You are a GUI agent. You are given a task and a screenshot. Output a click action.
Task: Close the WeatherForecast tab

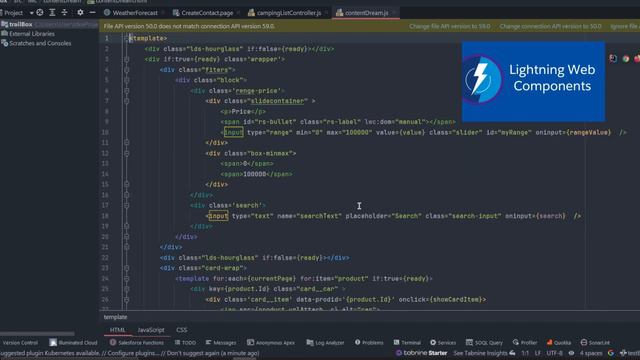(163, 13)
